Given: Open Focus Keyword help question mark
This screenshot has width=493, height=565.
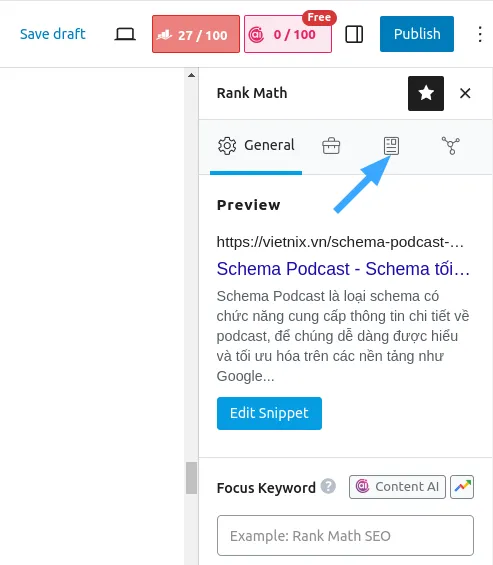Looking at the screenshot, I should pos(328,486).
